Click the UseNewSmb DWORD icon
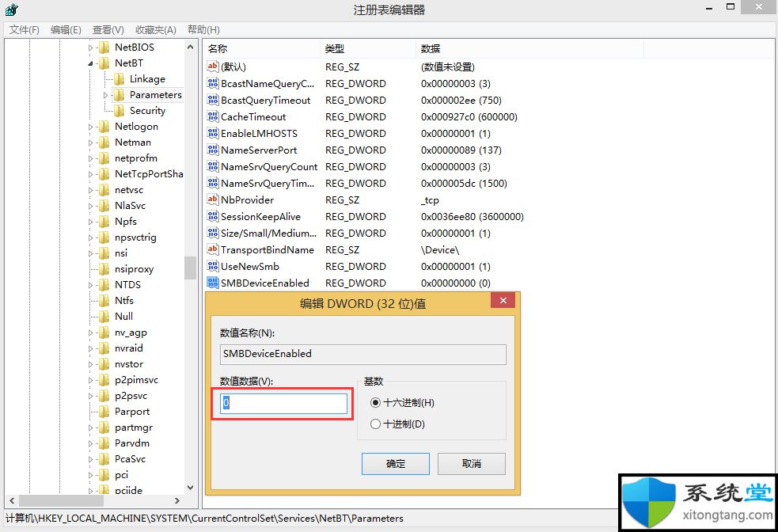Viewport: 778px width, 532px height. point(213,266)
